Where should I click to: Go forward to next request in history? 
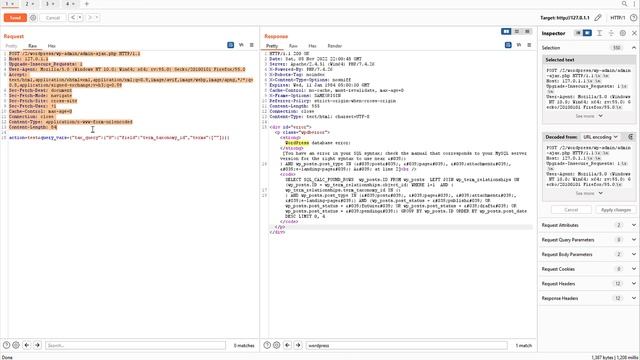(90, 18)
